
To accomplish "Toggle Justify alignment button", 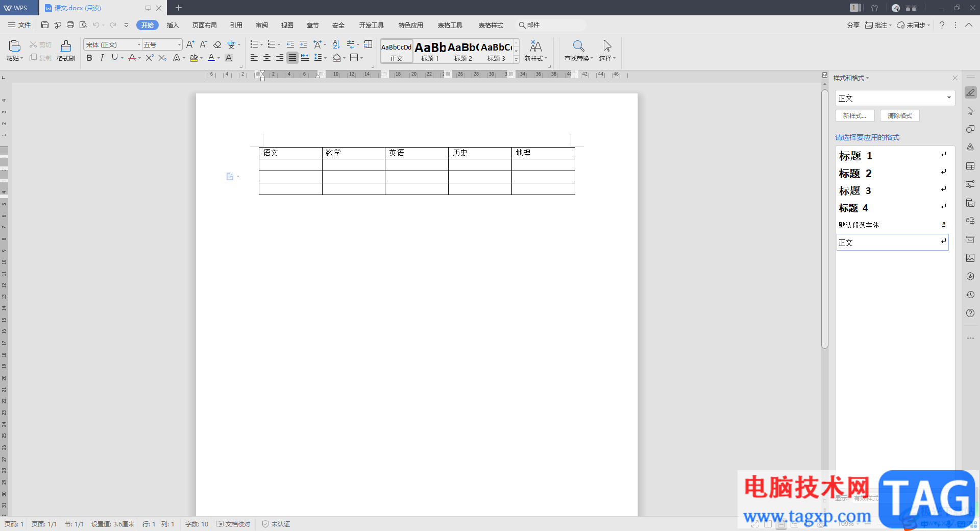I will pos(292,58).
